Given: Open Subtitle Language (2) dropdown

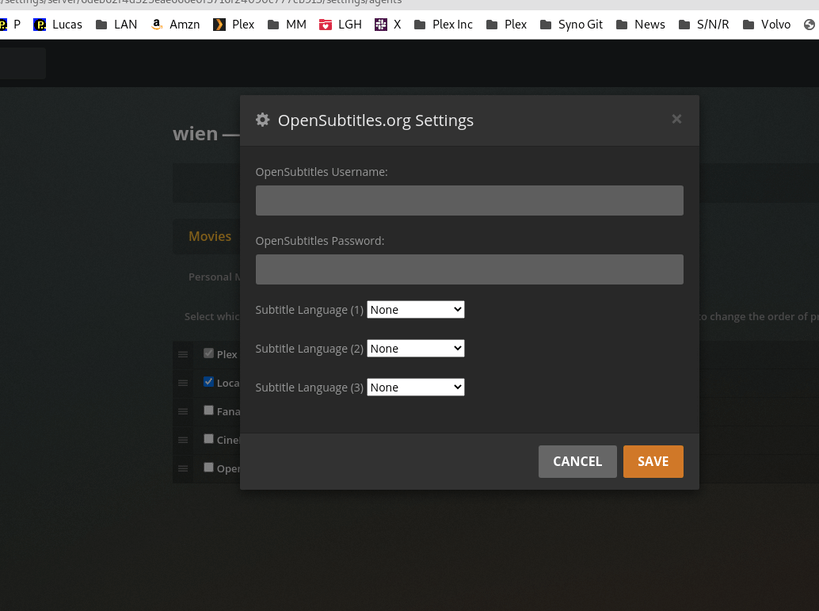Looking at the screenshot, I should coord(416,348).
